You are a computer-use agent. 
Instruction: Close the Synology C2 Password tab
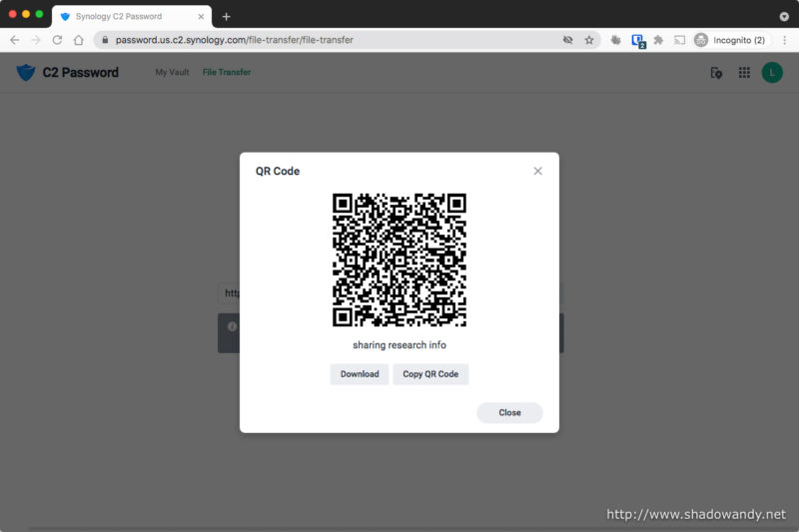coord(201,17)
